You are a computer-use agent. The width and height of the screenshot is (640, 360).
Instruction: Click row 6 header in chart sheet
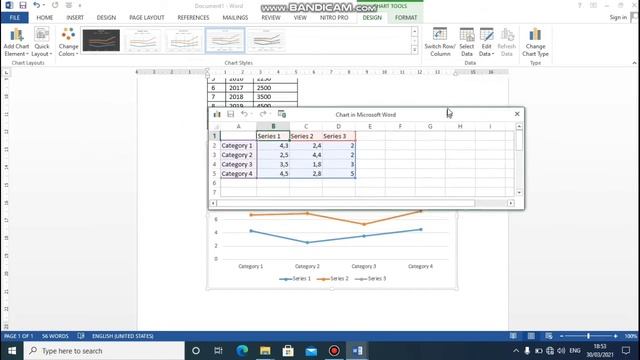214,183
